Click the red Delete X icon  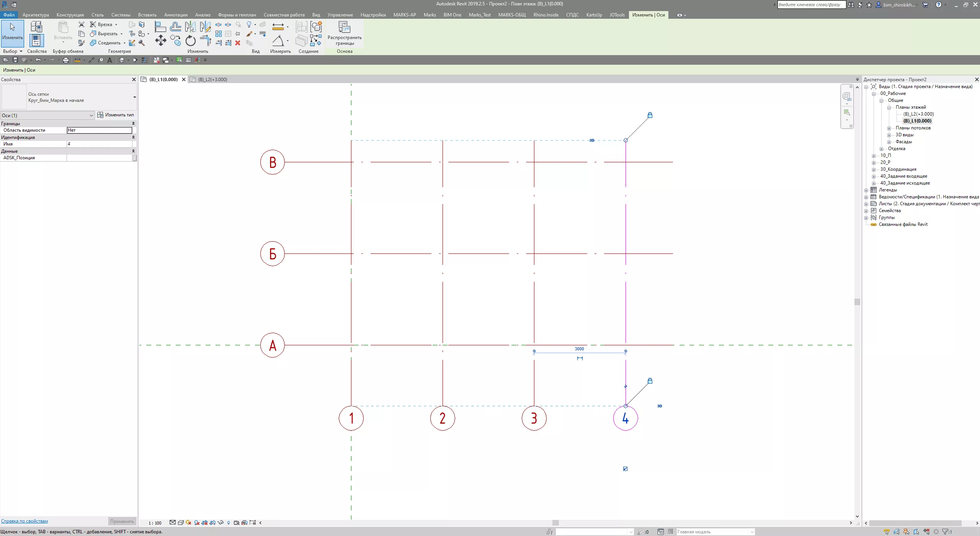(x=238, y=43)
